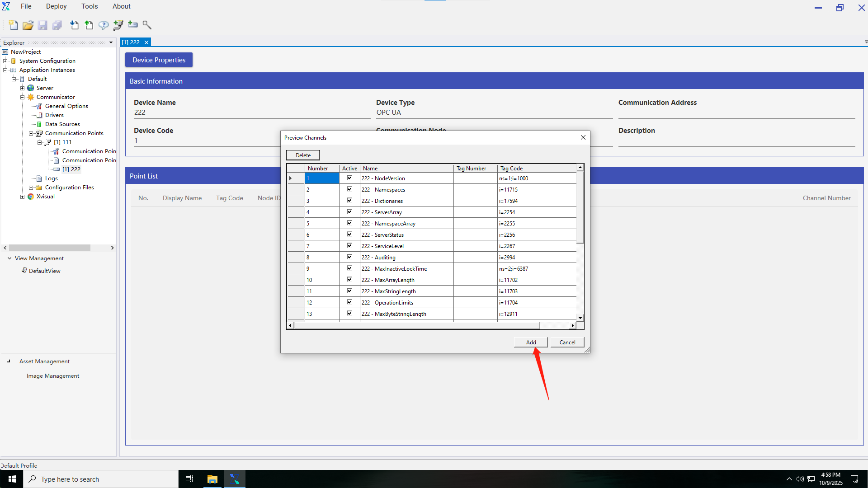Open the Tools menu
The image size is (868, 488).
[x=90, y=6]
